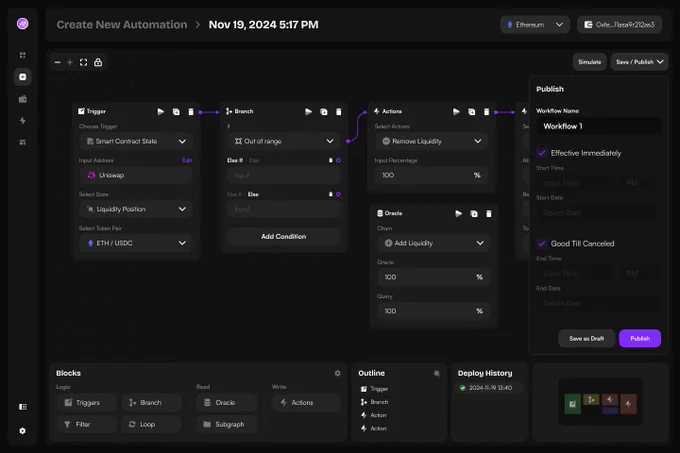
Task: Add a Branch block from Blocks panel
Action: [x=151, y=403]
